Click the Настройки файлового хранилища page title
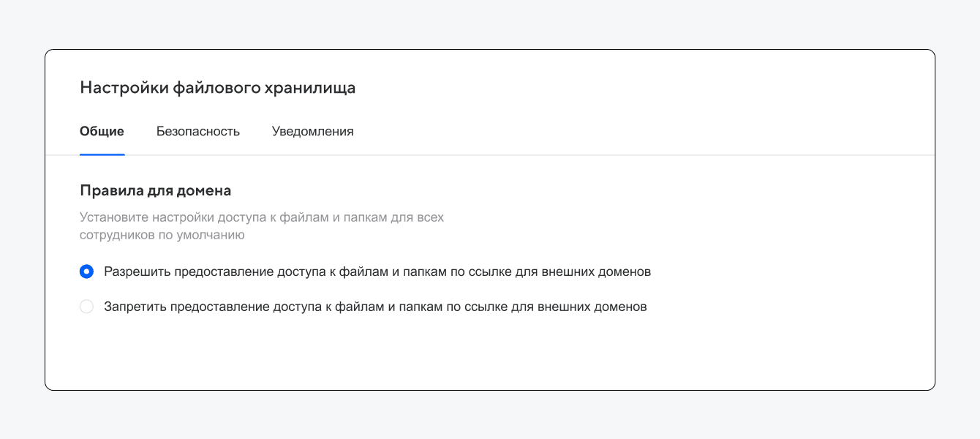 (x=218, y=89)
